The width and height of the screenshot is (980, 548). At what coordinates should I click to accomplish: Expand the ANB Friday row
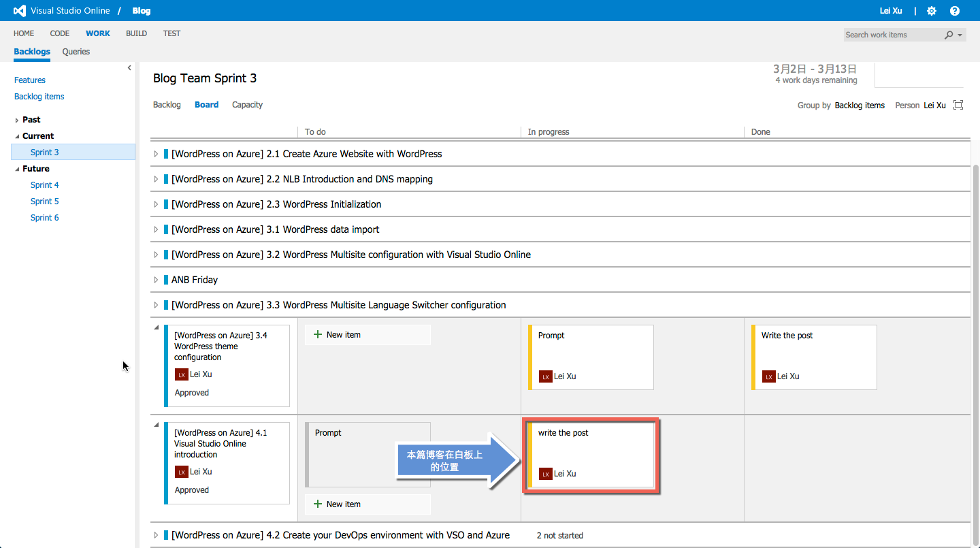coord(156,280)
